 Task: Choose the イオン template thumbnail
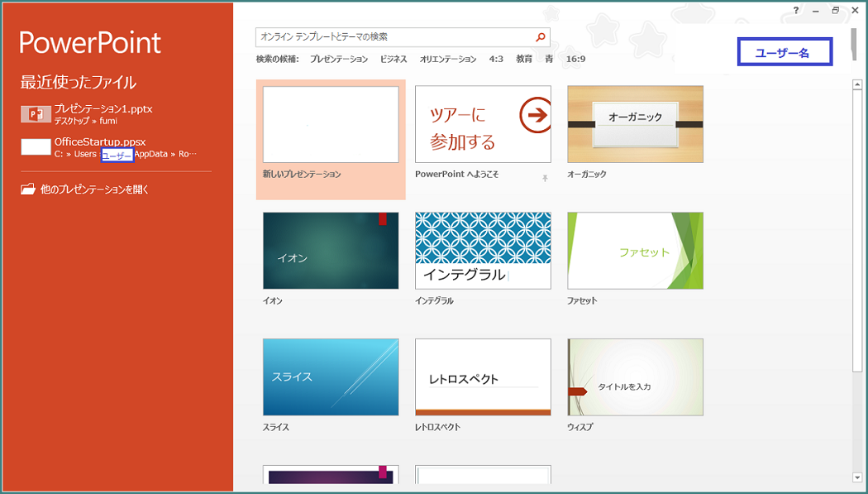click(331, 251)
